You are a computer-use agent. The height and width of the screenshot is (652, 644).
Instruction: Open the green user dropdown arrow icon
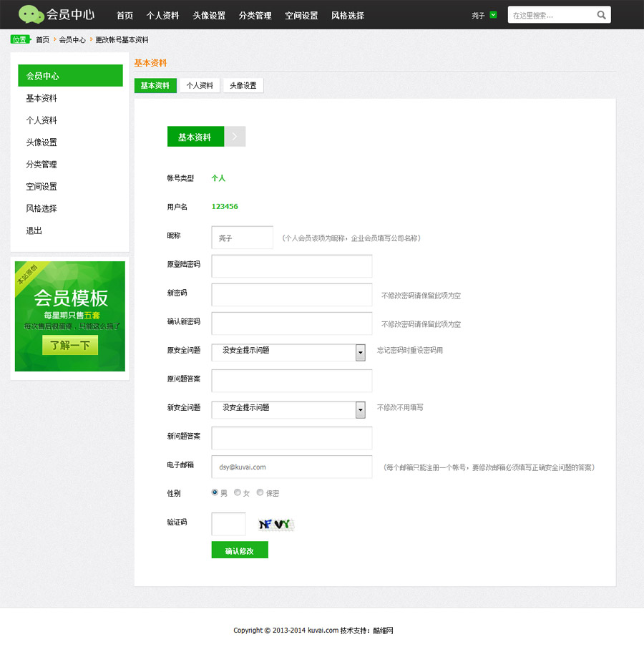pos(493,15)
